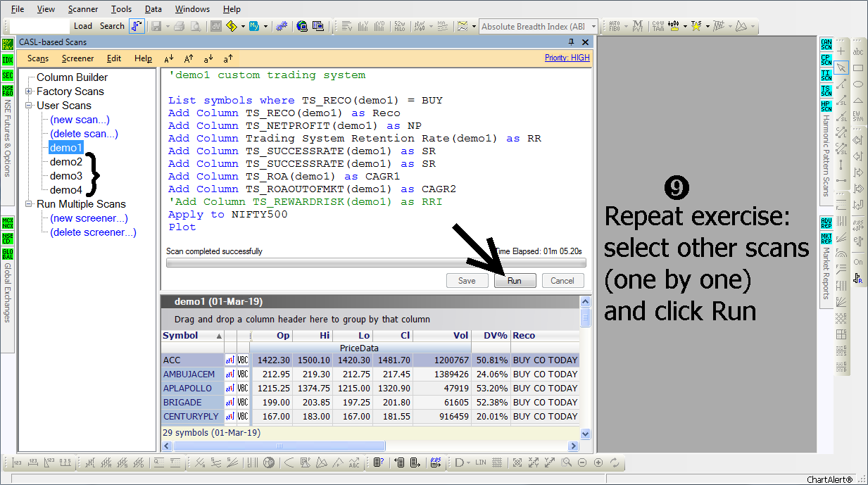Click the (new scan...) link
The image size is (868, 485).
pos(80,120)
